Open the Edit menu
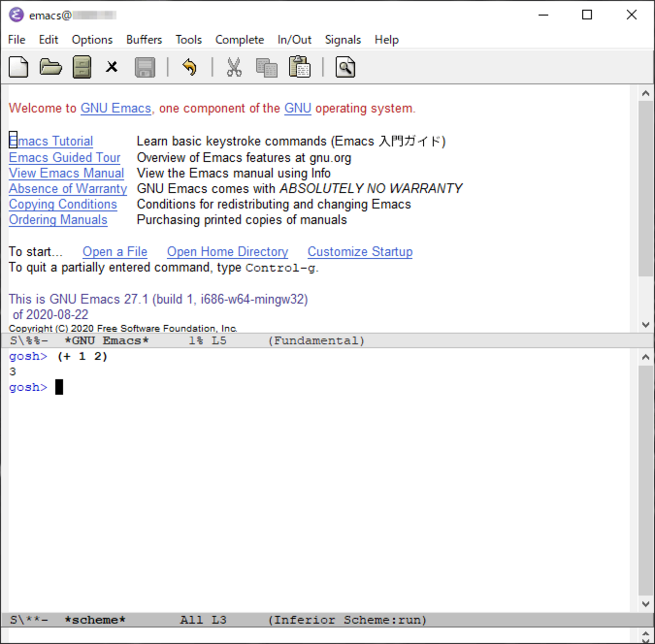Image resolution: width=655 pixels, height=644 pixels. click(48, 39)
